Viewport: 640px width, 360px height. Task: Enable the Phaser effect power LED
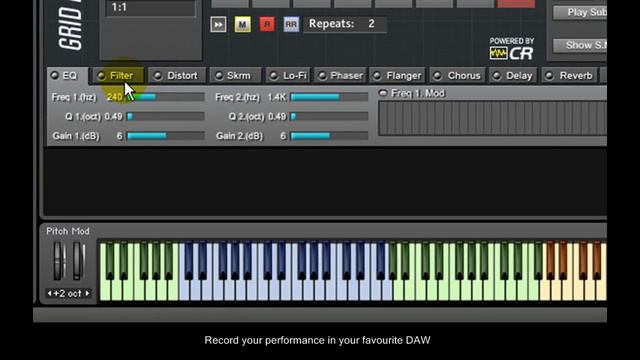point(322,76)
